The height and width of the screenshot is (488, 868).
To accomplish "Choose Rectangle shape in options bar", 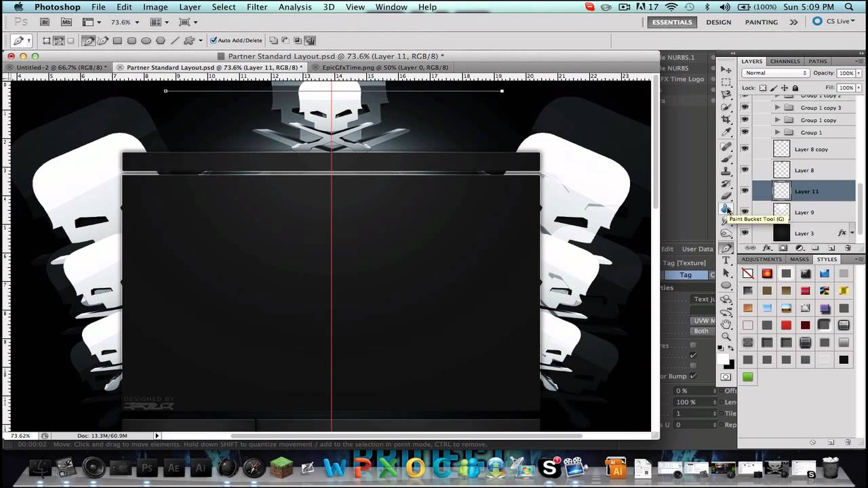I will point(117,41).
